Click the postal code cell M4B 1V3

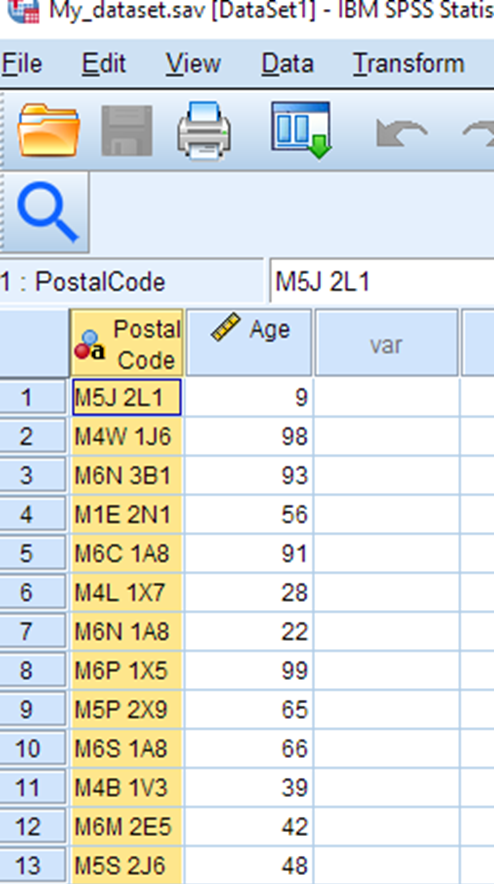[127, 787]
